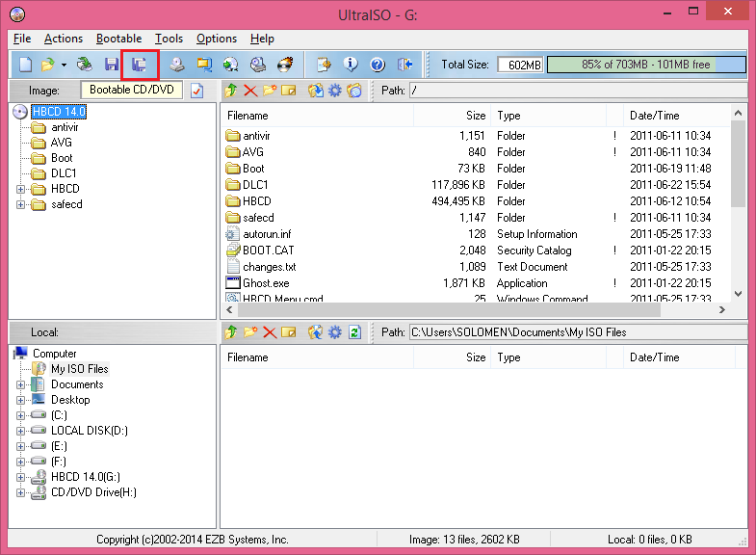
Task: Click the blue gear icon in Local toolbar
Action: point(334,332)
